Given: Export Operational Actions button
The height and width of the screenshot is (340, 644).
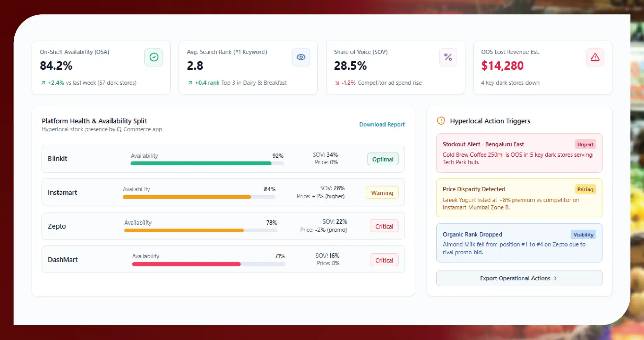Looking at the screenshot, I should [519, 278].
